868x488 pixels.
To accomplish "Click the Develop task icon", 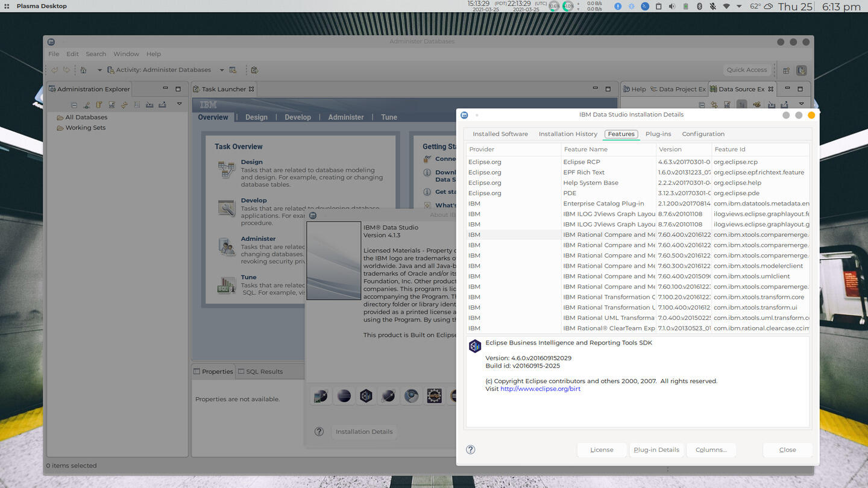I will tap(227, 208).
